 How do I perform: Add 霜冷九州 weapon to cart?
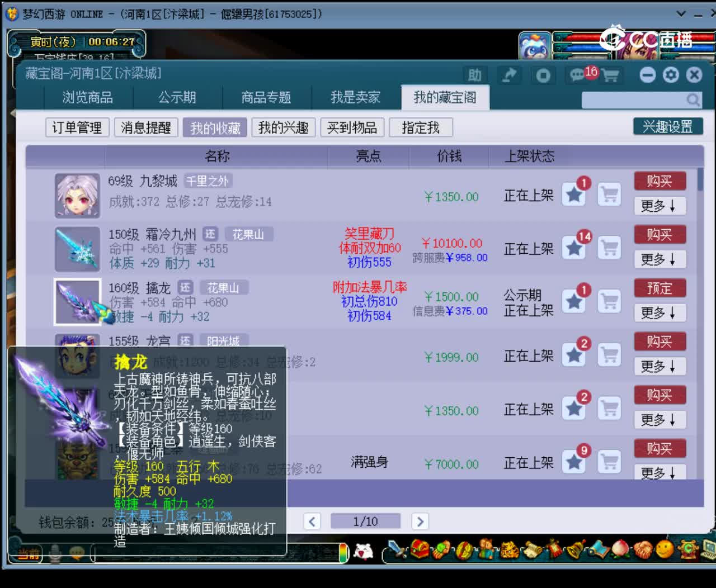tap(609, 248)
